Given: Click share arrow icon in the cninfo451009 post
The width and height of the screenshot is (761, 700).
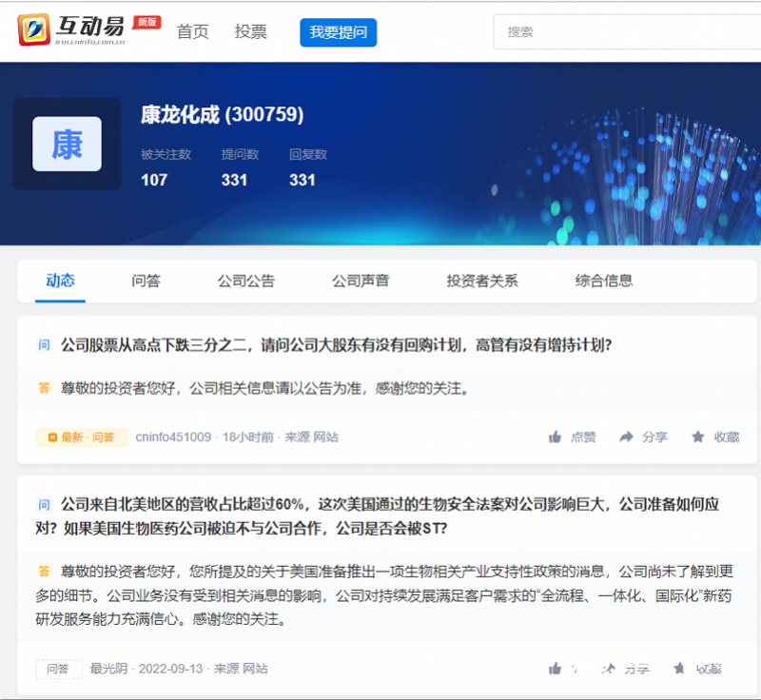Looking at the screenshot, I should [627, 437].
